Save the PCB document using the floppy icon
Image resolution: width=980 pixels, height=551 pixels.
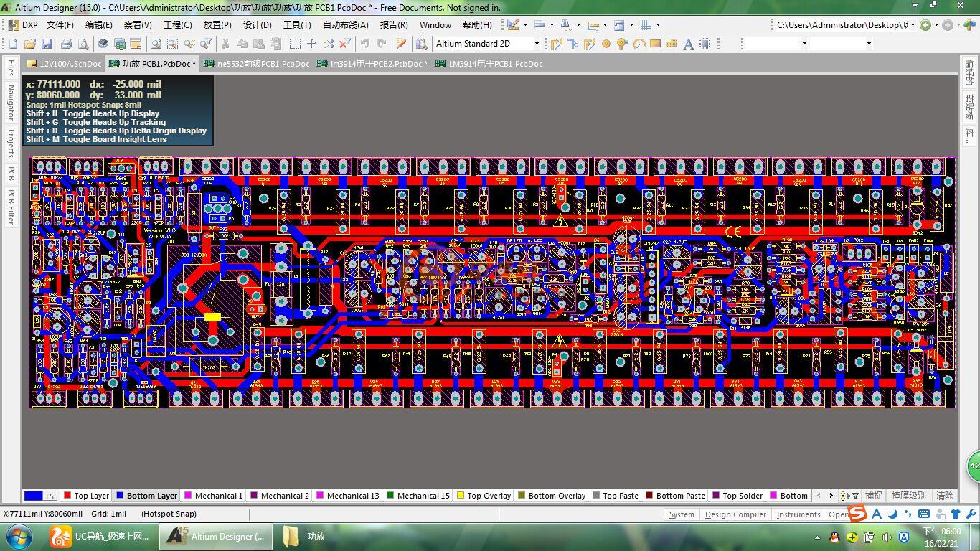click(x=47, y=44)
